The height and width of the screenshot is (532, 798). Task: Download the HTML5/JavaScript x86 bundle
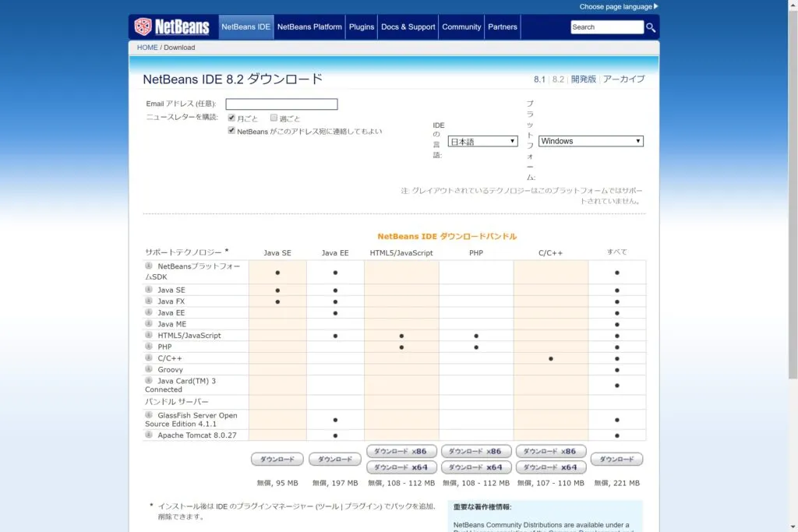(401, 451)
